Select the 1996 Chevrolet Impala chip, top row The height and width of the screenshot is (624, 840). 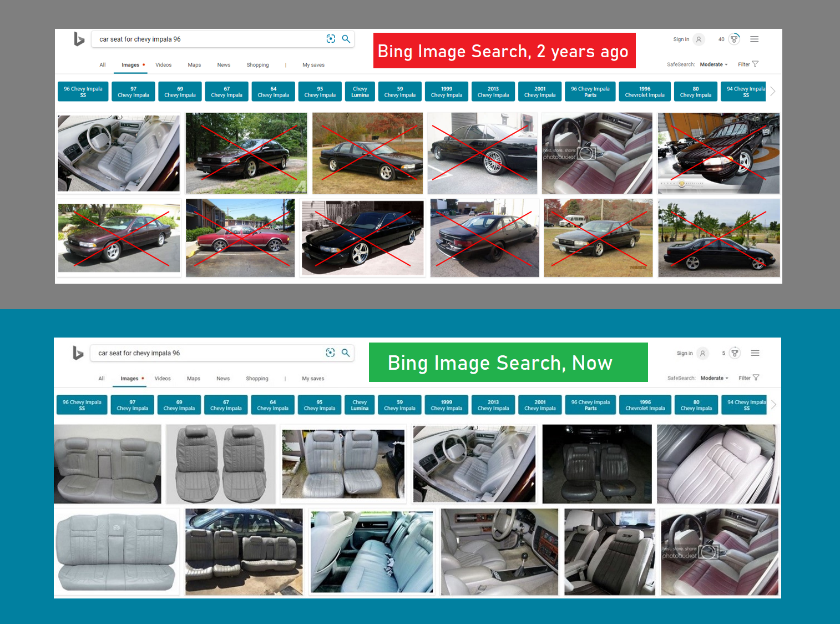[645, 92]
